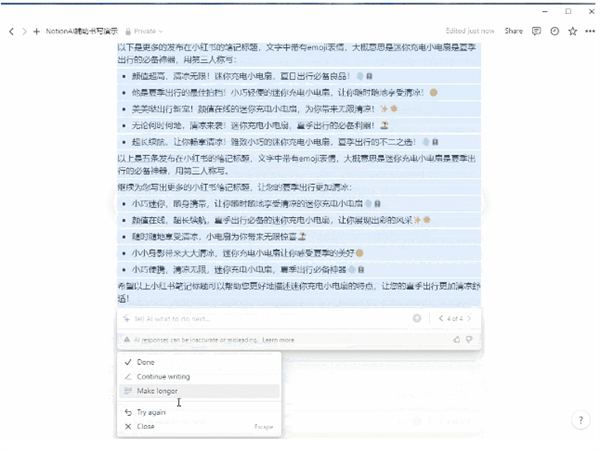600x451 pixels.
Task: Click the Share button
Action: click(x=513, y=31)
